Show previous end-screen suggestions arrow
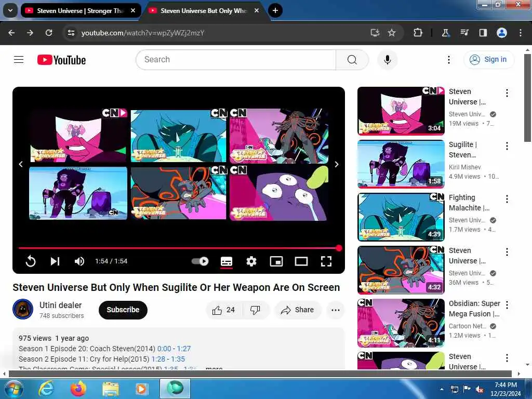 [21, 164]
